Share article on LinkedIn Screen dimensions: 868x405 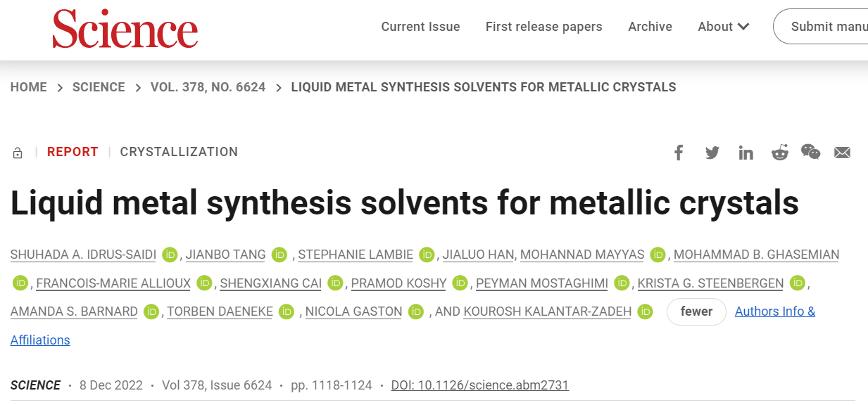(x=746, y=153)
